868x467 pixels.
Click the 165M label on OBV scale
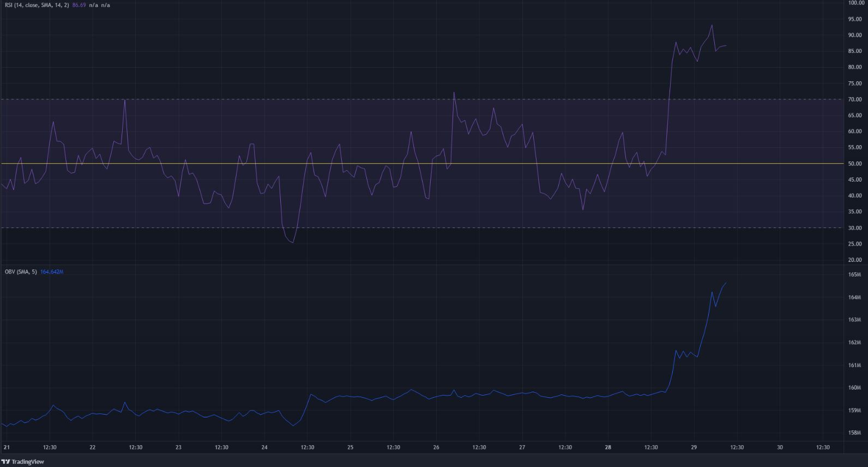[x=854, y=275]
